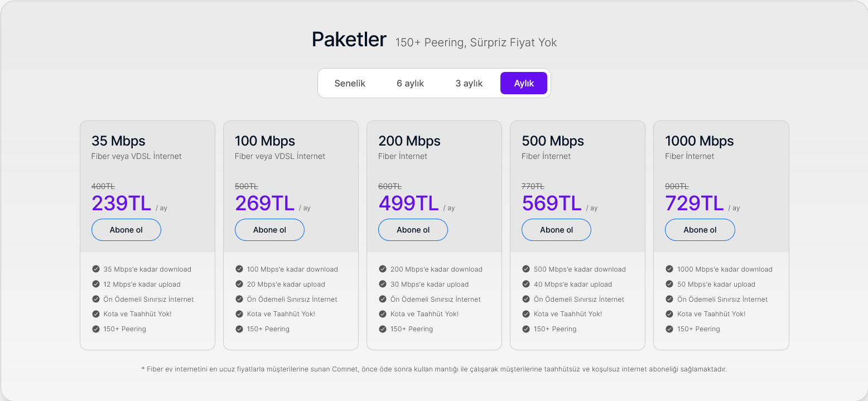868x401 pixels.
Task: Switch to 6 aylık billing period
Action: [411, 83]
